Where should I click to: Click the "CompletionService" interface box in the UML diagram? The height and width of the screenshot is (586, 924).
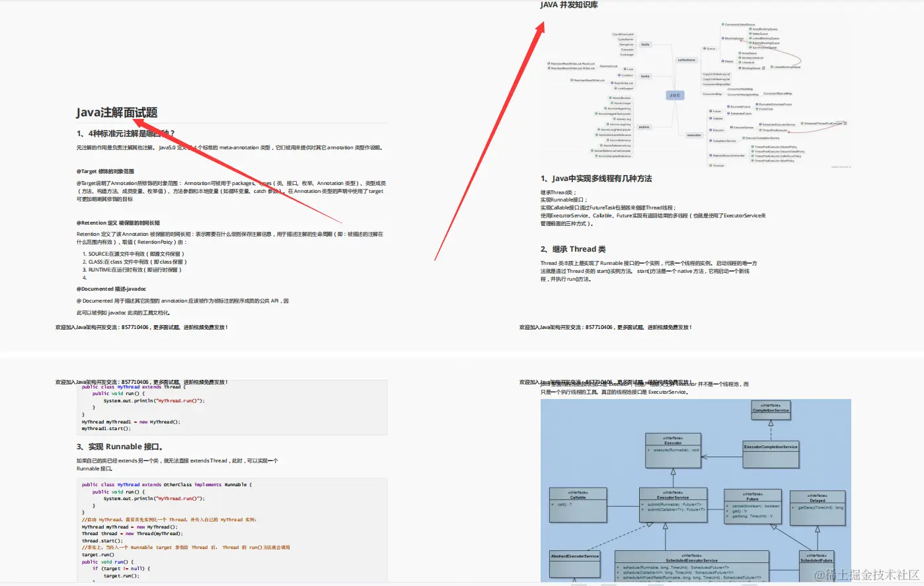[x=771, y=410]
